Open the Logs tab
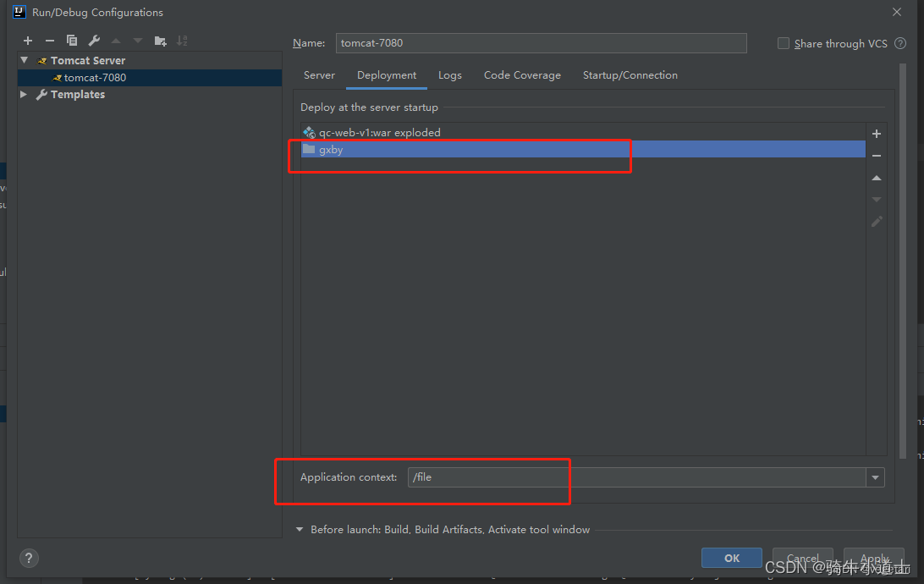The width and height of the screenshot is (924, 584). click(x=449, y=75)
